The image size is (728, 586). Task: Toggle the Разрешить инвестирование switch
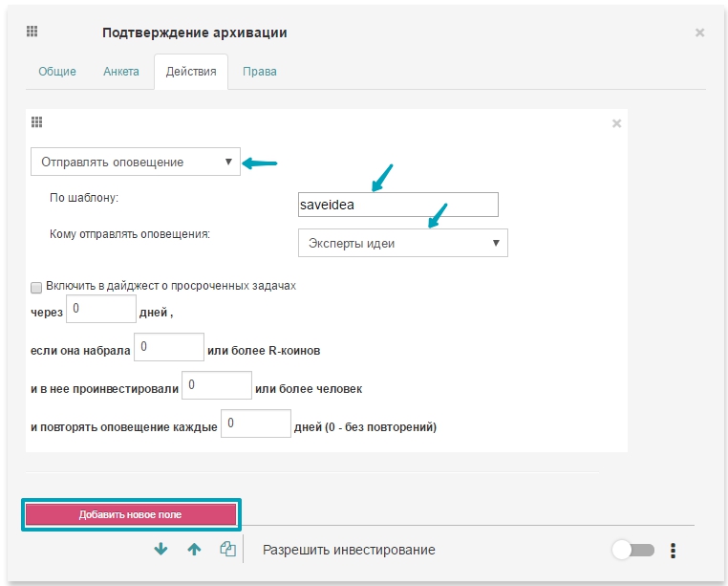(x=633, y=551)
